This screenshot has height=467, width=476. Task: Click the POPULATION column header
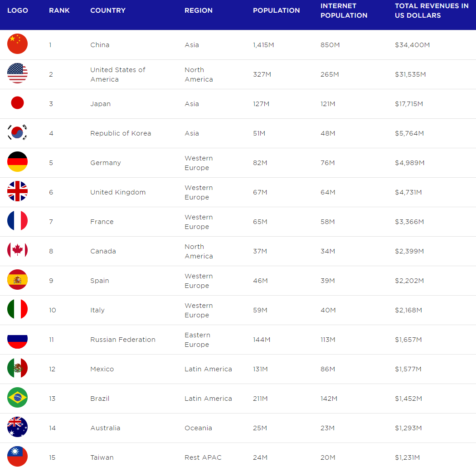pos(276,10)
